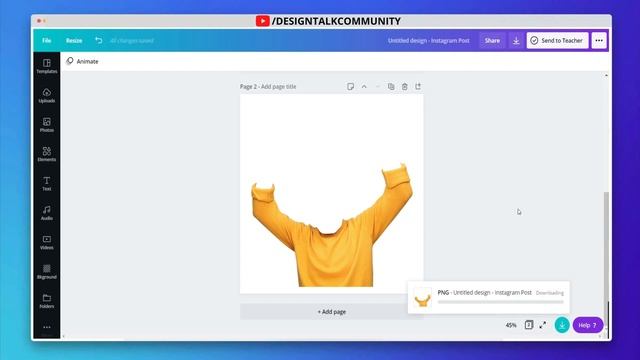
Task: Move Page 2 up with the arrow
Action: click(364, 87)
